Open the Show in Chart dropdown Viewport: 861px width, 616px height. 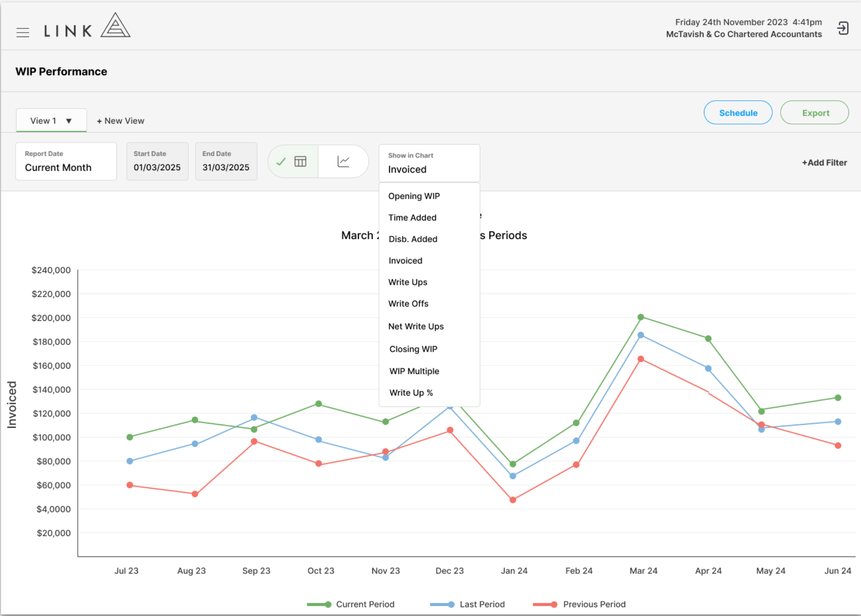[x=429, y=163]
